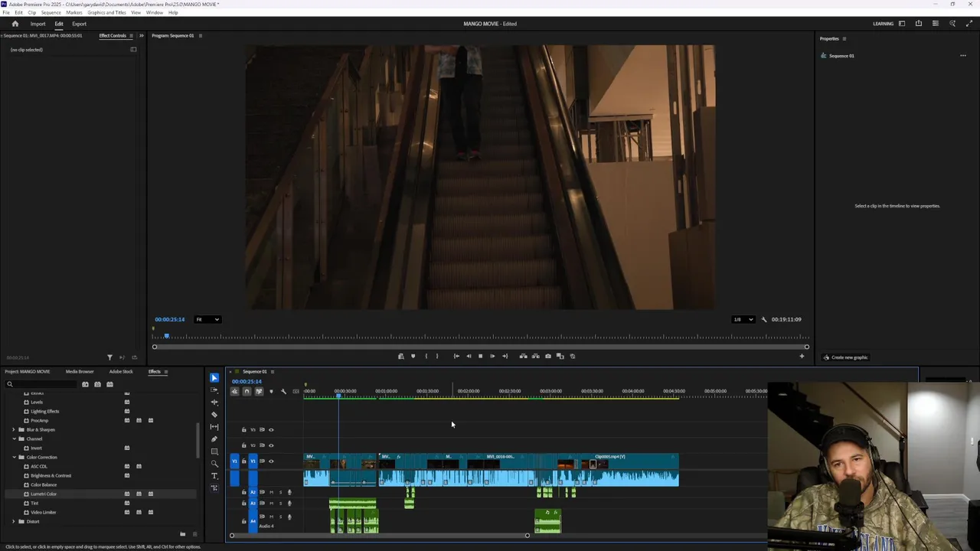The height and width of the screenshot is (551, 980).
Task: Click the Lift button in Program monitor
Action: pos(523,356)
